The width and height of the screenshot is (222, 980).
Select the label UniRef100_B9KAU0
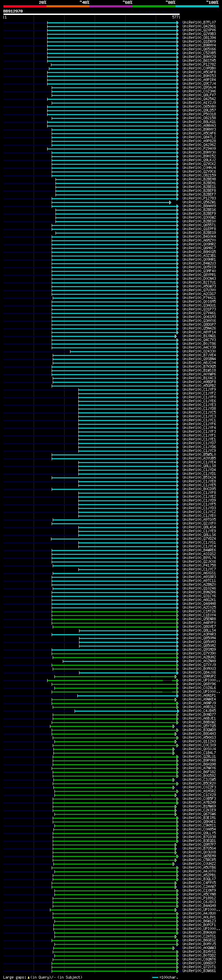199,932
